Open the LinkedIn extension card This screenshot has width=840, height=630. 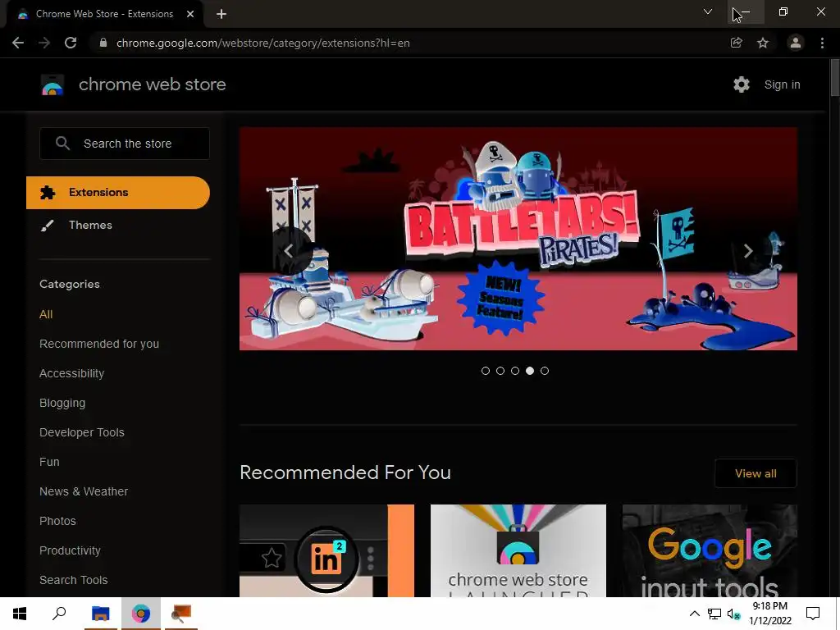326,550
